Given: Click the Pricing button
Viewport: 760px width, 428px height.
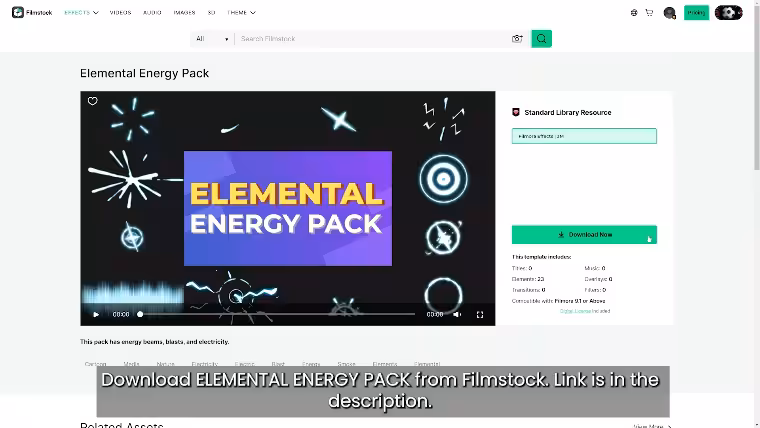Looking at the screenshot, I should pyautogui.click(x=696, y=13).
